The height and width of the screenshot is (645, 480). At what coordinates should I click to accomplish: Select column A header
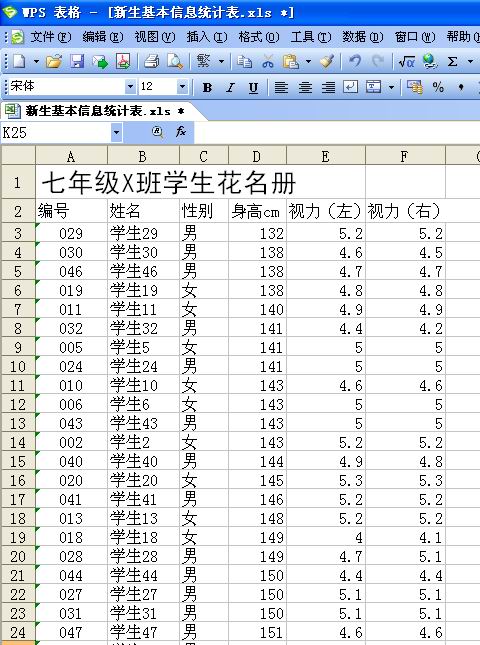[x=71, y=156]
